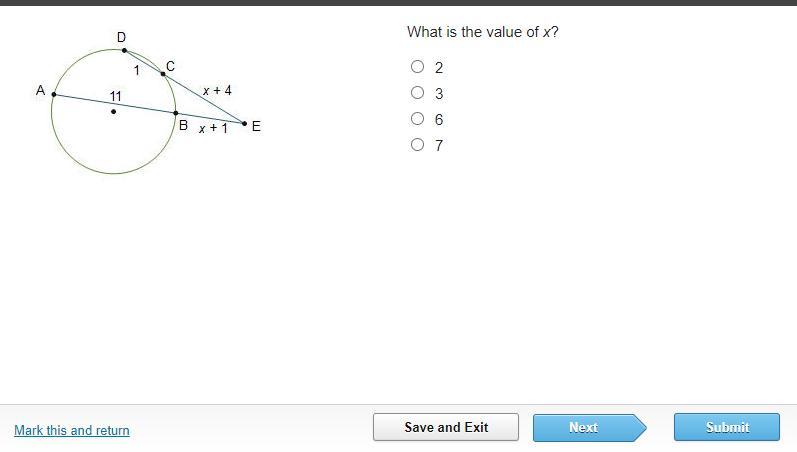The height and width of the screenshot is (452, 797).
Task: Open the Mark this and return link
Action: tap(72, 430)
